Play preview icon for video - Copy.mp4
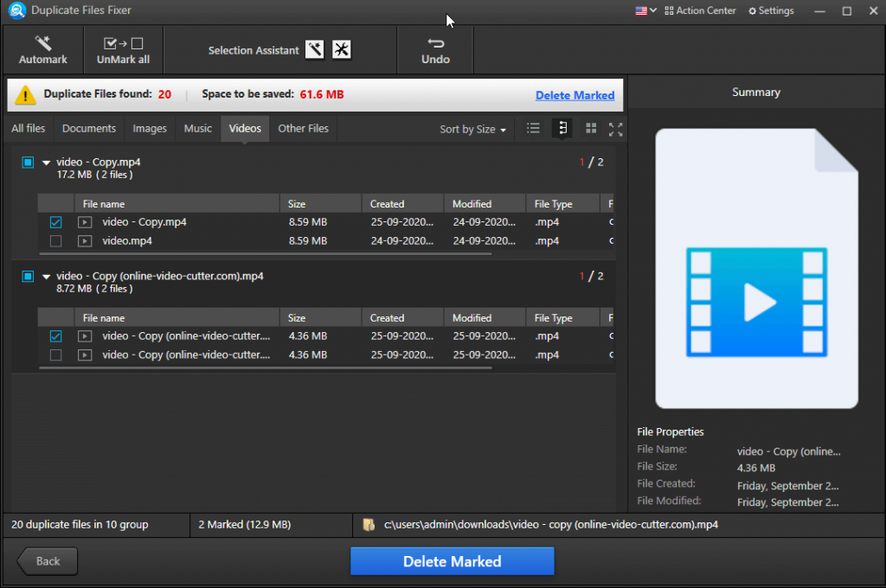Image resolution: width=886 pixels, height=588 pixels. pos(85,222)
